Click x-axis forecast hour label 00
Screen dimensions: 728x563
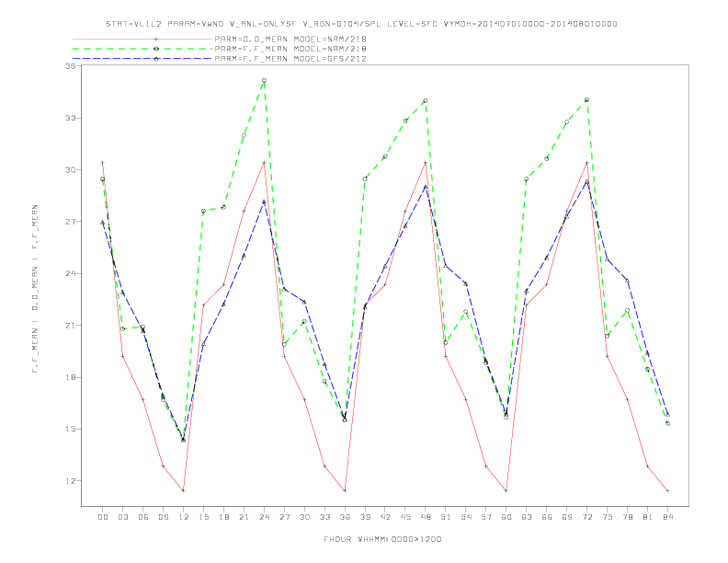[103, 517]
